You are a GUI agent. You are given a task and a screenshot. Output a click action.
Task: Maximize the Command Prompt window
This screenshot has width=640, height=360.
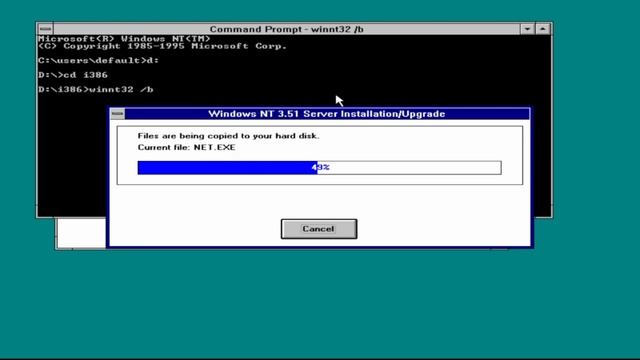pyautogui.click(x=542, y=29)
